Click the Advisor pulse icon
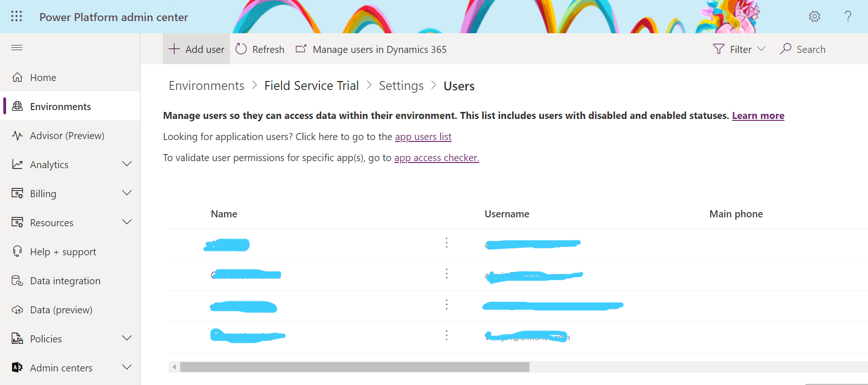 pos(17,135)
